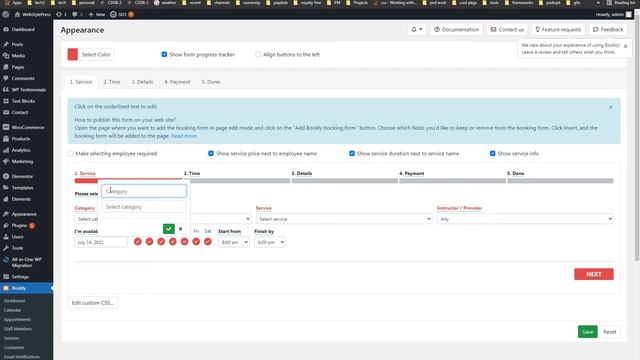Toggle the Sat availability circle
640x360 pixels.
pyautogui.click(x=208, y=242)
